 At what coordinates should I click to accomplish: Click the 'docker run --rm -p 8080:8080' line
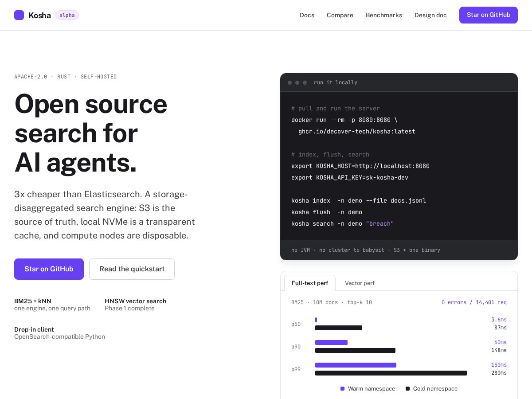(x=344, y=120)
